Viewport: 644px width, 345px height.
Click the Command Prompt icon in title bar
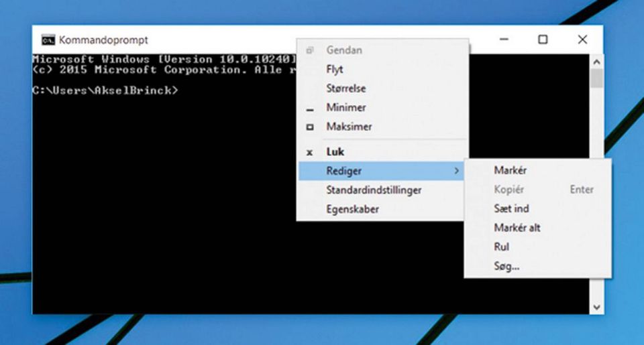pos(48,40)
